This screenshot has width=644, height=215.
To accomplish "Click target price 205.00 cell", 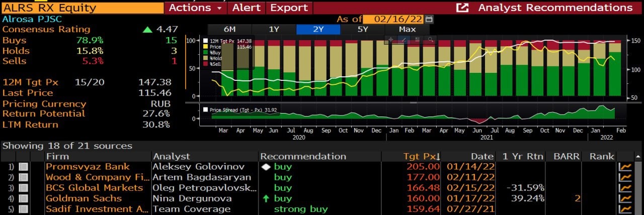I will (x=422, y=167).
